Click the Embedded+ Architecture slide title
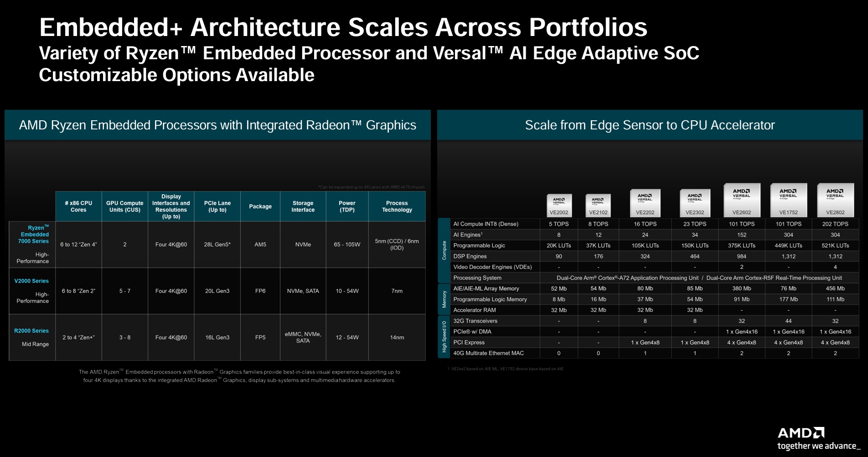 click(343, 27)
